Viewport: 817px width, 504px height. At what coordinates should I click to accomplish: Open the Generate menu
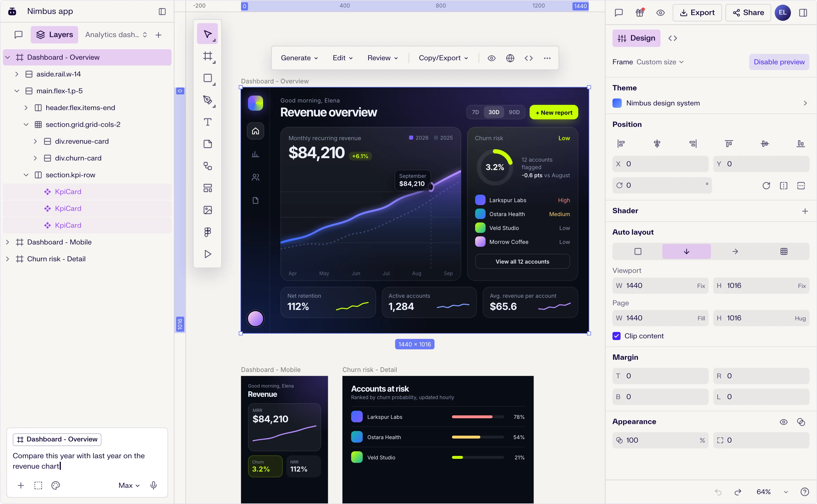tap(299, 58)
